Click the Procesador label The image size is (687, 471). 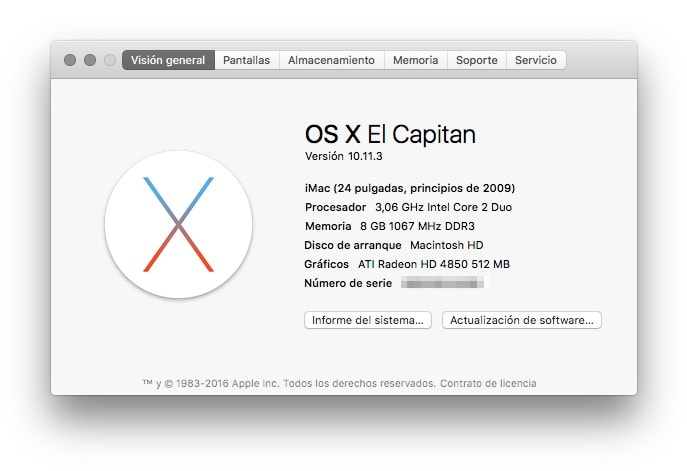336,207
